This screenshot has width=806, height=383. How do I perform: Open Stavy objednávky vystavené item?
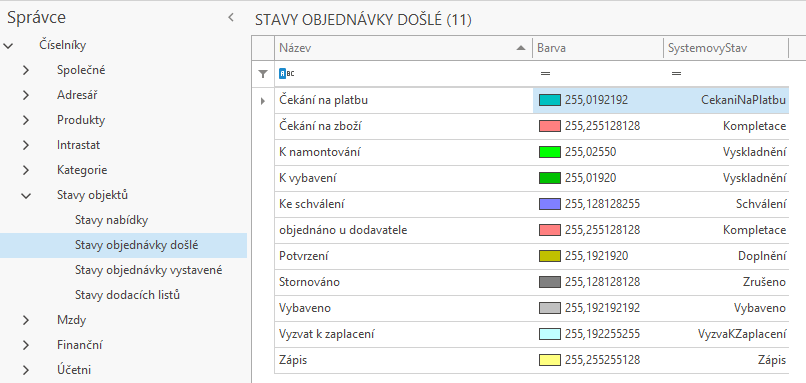149,270
